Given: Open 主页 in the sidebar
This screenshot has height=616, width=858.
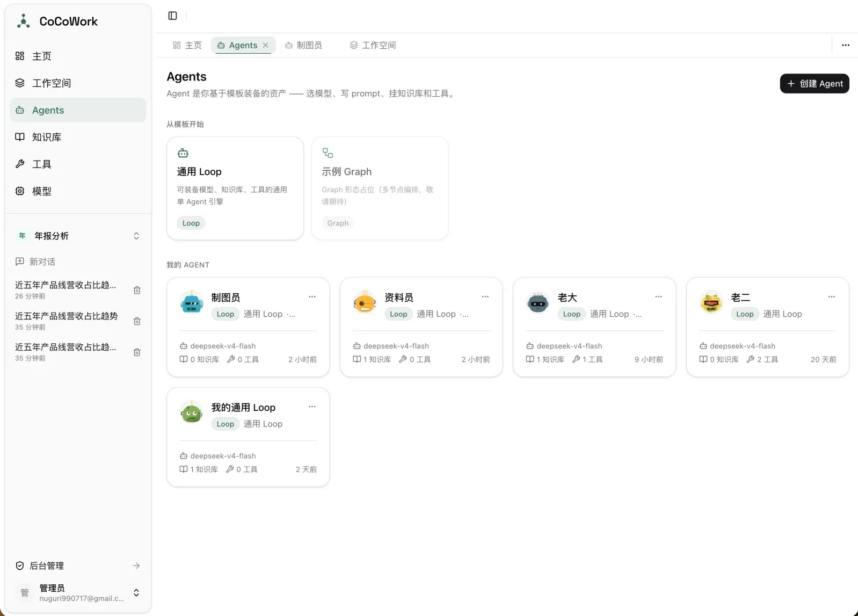Looking at the screenshot, I should pyautogui.click(x=78, y=56).
